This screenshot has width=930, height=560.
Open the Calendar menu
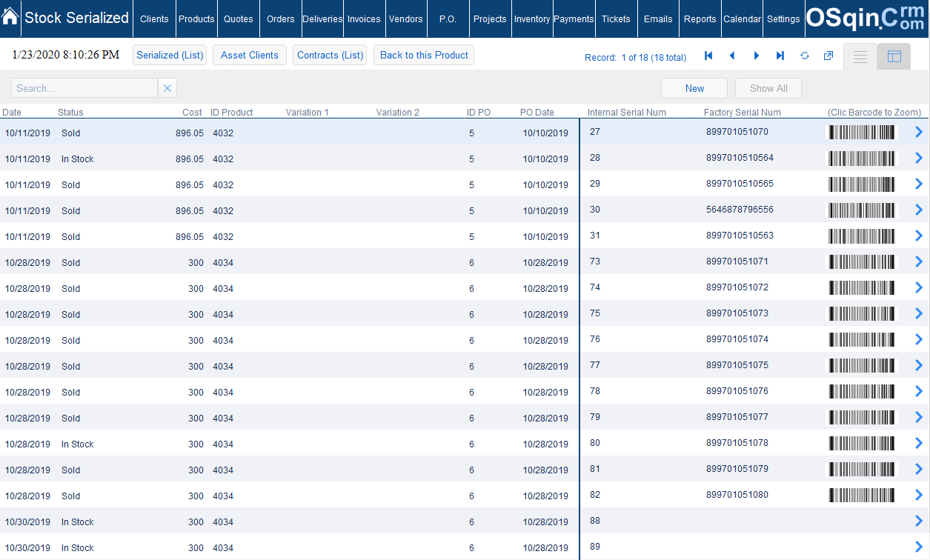coord(742,19)
